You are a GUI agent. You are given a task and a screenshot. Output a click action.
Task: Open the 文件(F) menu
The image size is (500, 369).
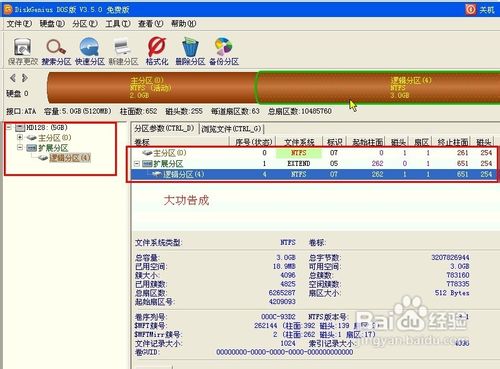point(19,24)
